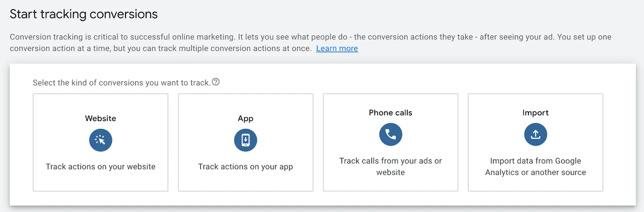Click the App phone download icon
This screenshot has height=212, width=644.
point(245,141)
